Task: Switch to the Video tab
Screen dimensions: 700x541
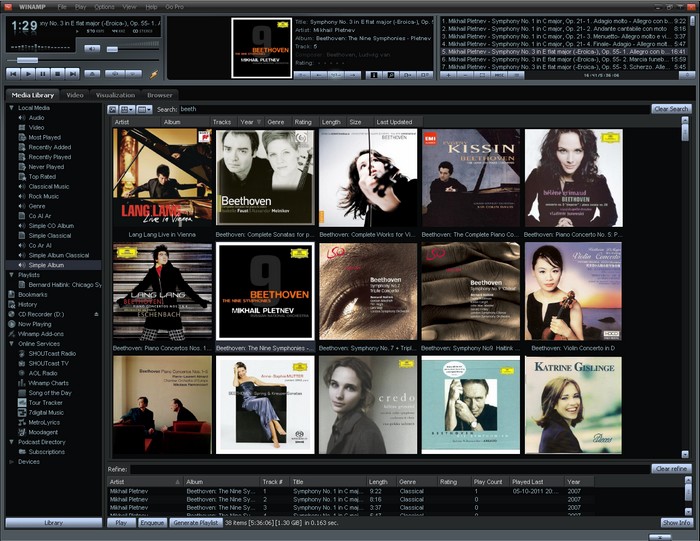Action: coord(75,95)
